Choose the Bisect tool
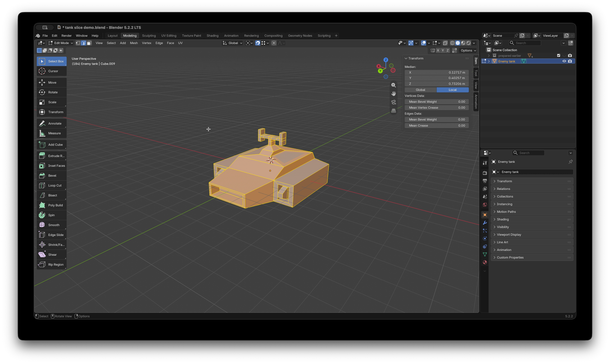610x364 pixels. [x=52, y=195]
